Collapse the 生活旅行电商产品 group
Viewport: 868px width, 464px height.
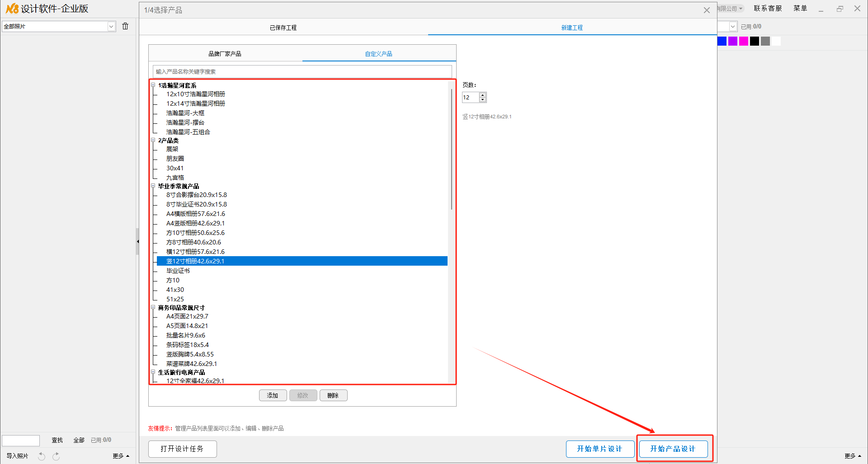pos(153,372)
